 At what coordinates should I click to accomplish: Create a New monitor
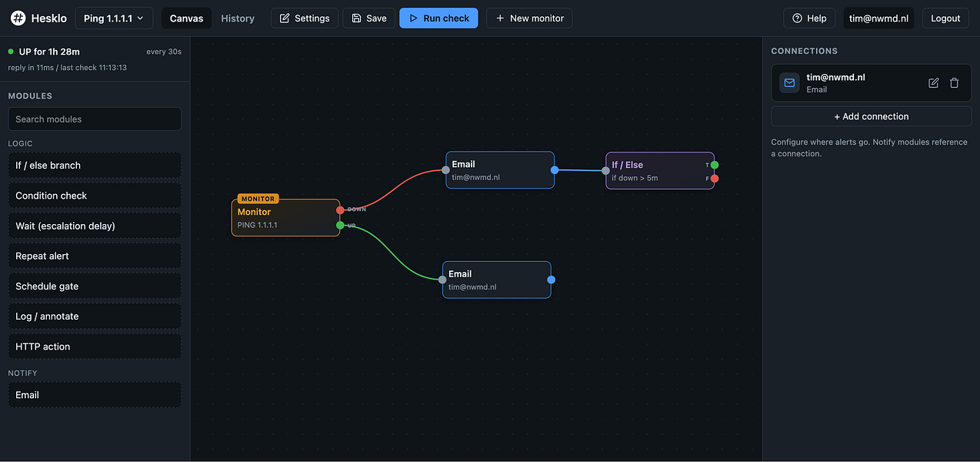click(x=529, y=18)
